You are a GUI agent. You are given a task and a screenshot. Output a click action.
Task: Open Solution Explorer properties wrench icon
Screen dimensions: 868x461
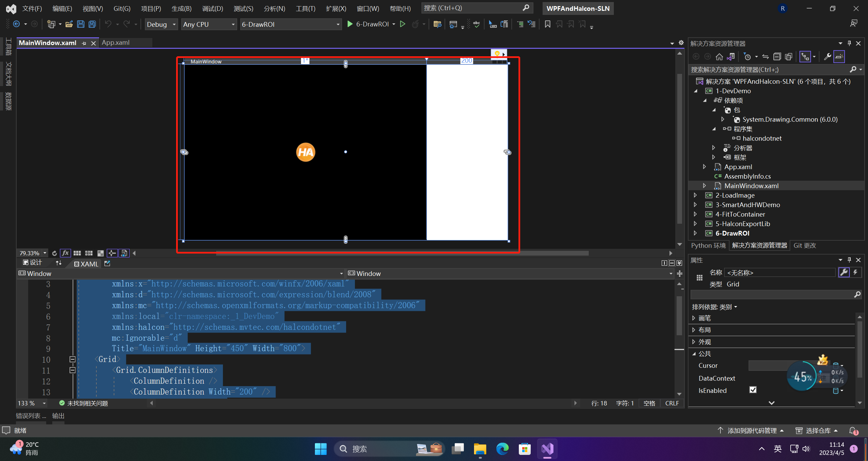point(827,57)
